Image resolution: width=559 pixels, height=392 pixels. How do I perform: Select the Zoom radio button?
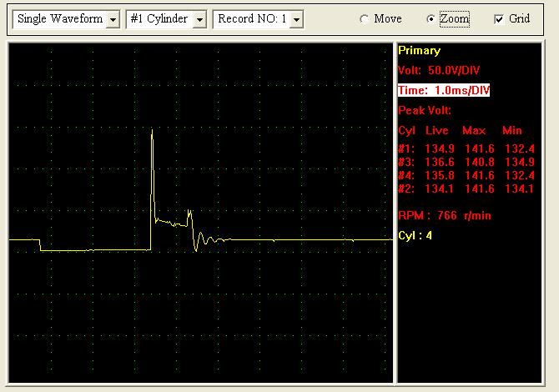[431, 19]
